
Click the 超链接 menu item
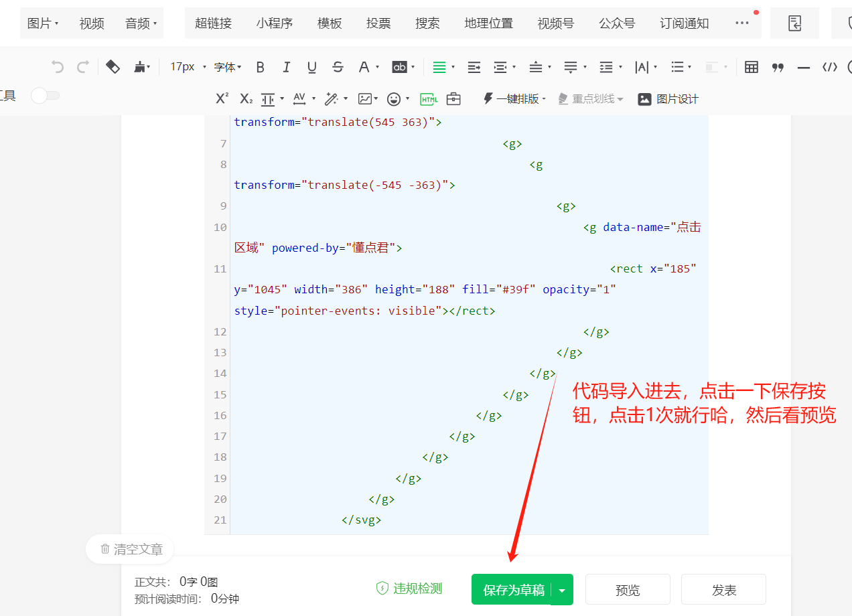click(x=213, y=23)
